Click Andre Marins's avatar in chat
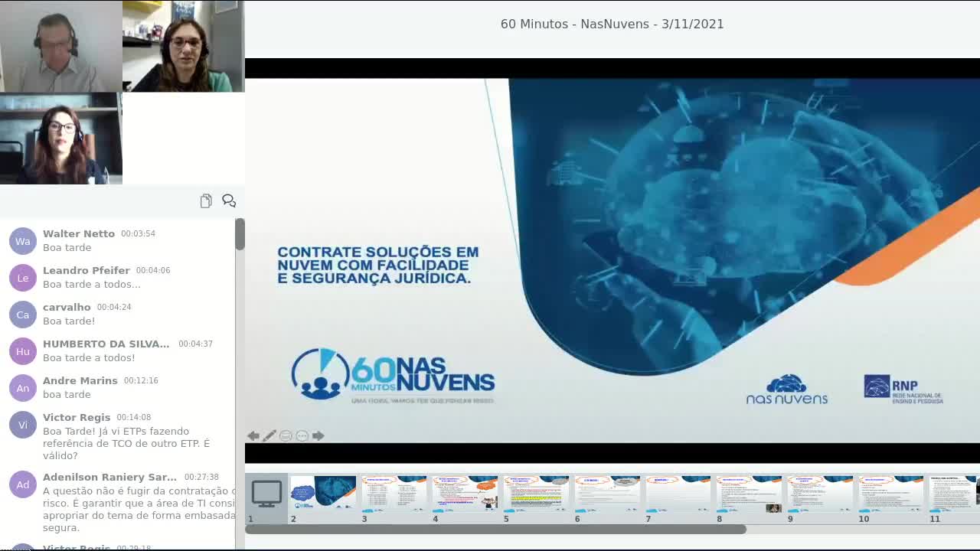980x551 pixels. point(23,388)
